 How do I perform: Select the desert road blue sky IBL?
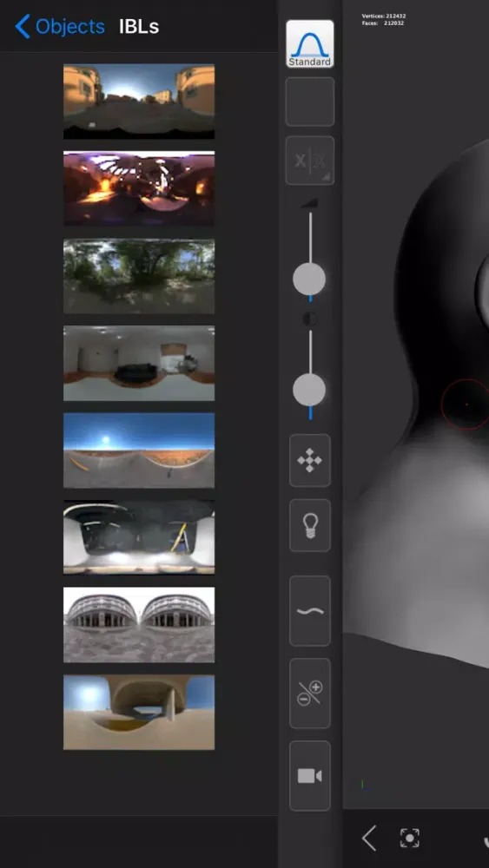(139, 450)
